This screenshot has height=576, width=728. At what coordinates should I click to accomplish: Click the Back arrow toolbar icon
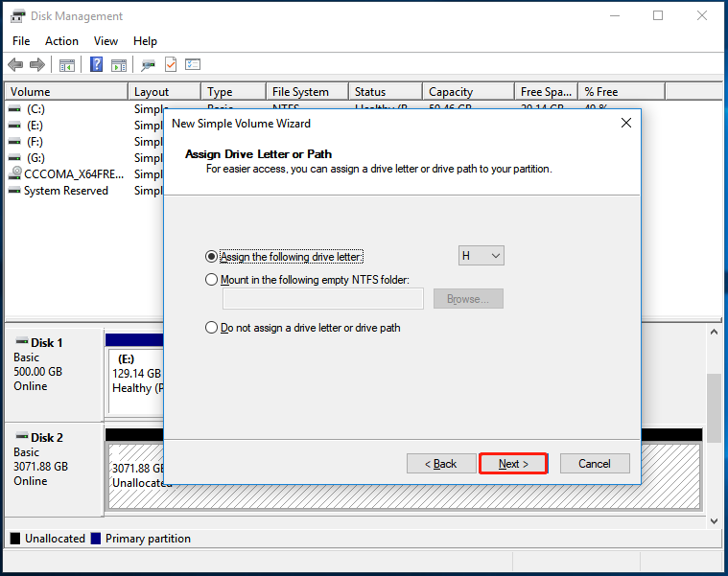(x=15, y=64)
